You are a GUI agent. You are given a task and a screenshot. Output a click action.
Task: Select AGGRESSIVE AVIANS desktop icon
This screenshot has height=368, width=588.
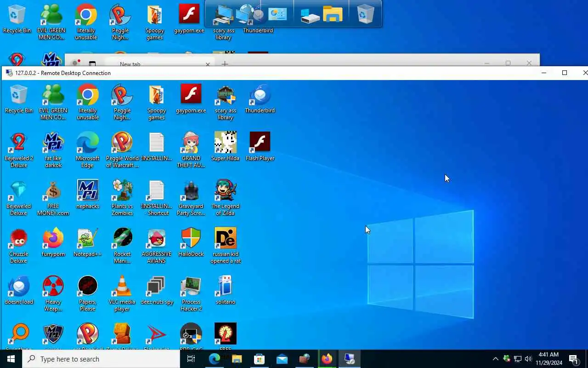pyautogui.click(x=157, y=246)
